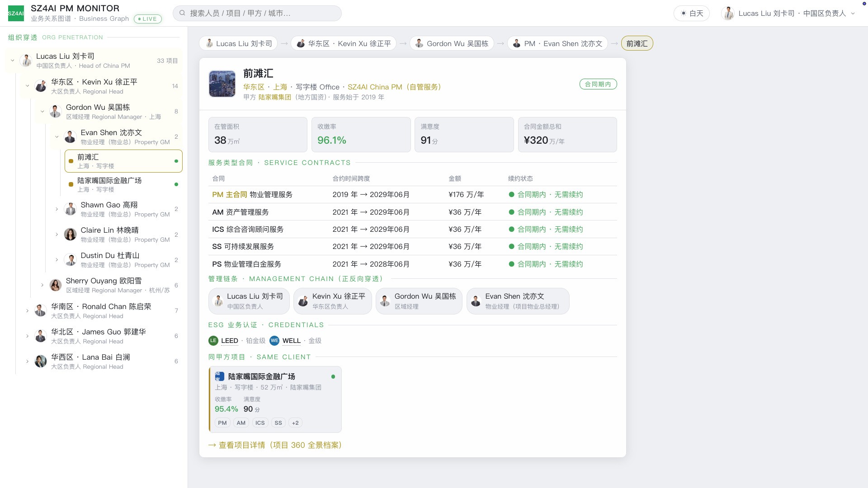
Task: Click the LIVE status badge
Action: (148, 19)
